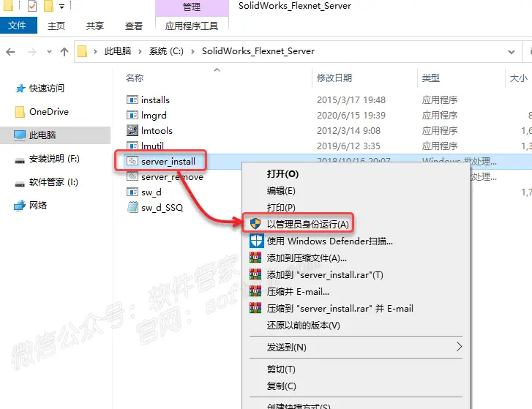Switch to the 查看 ribbon tab

coord(134,26)
